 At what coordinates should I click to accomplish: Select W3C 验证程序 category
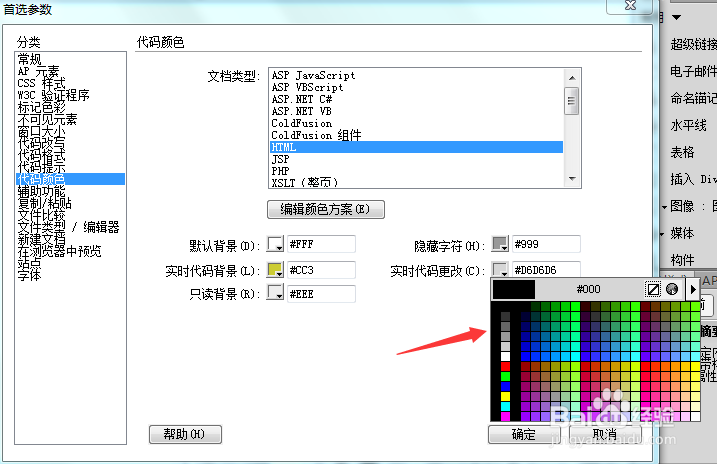coord(70,95)
